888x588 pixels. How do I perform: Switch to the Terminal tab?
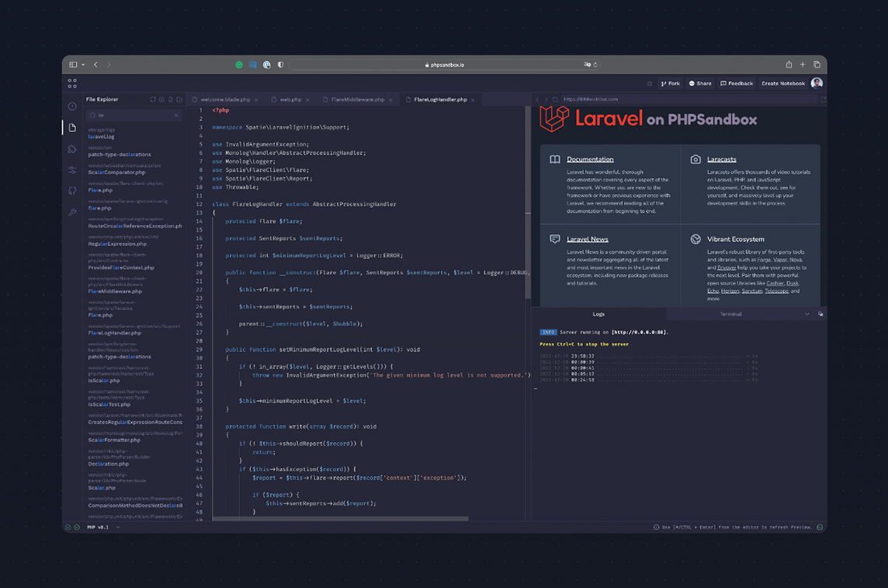pos(730,314)
